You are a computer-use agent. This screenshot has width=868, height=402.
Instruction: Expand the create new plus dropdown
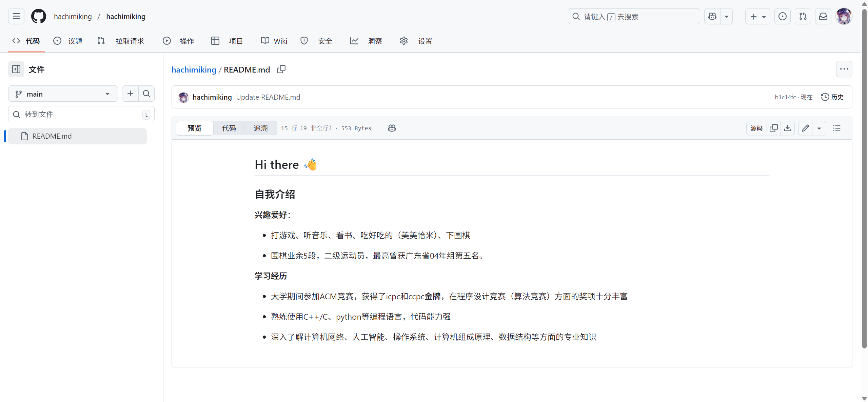coord(757,16)
